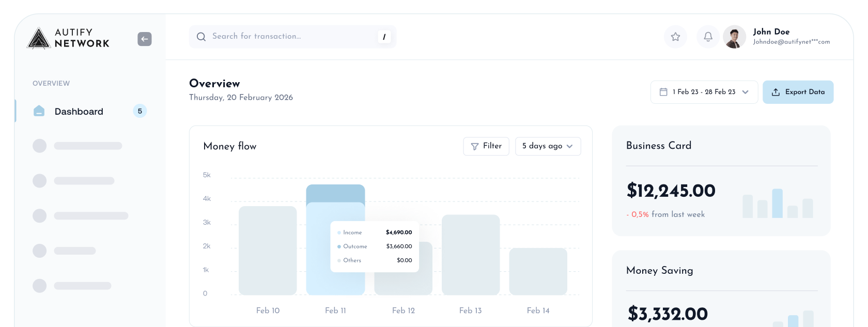Click the Income legend dot in tooltip

339,233
